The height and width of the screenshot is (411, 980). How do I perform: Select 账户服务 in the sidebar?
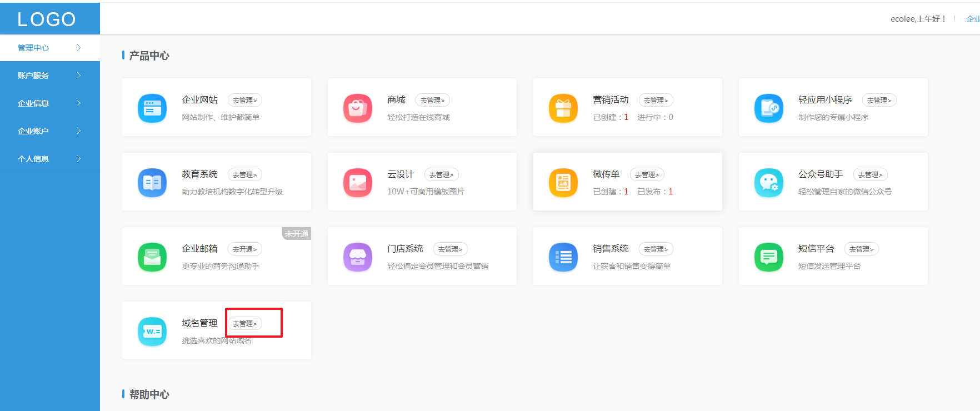coord(50,76)
